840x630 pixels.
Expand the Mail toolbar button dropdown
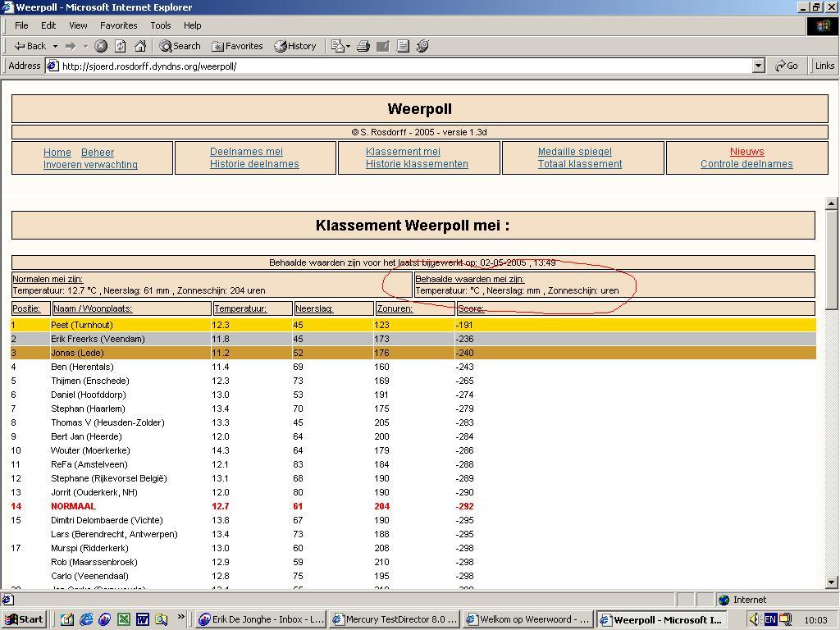349,46
